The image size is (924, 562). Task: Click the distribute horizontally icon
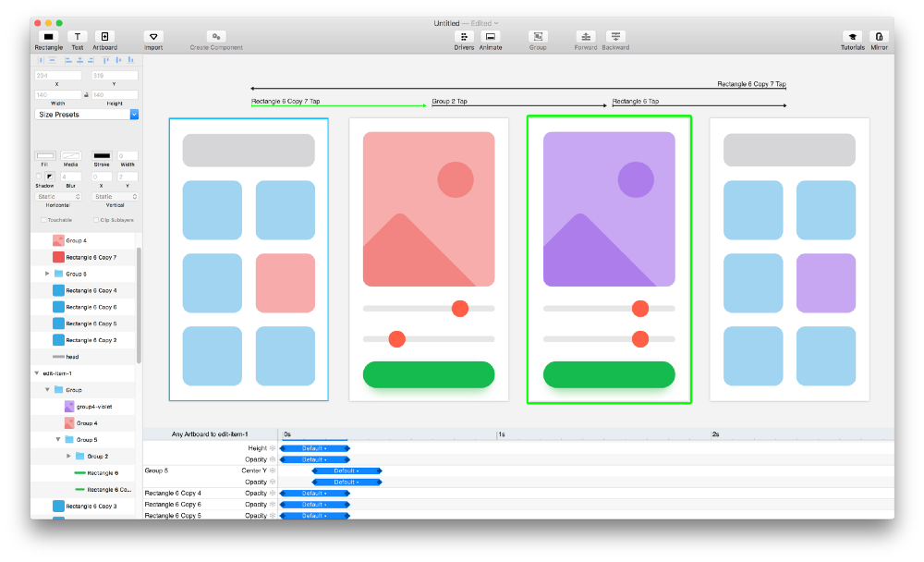click(41, 60)
